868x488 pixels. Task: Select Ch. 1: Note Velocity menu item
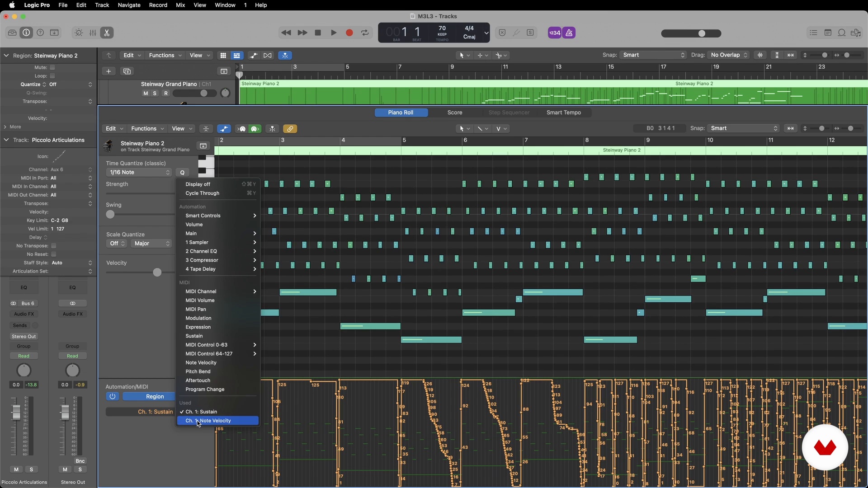217,421
